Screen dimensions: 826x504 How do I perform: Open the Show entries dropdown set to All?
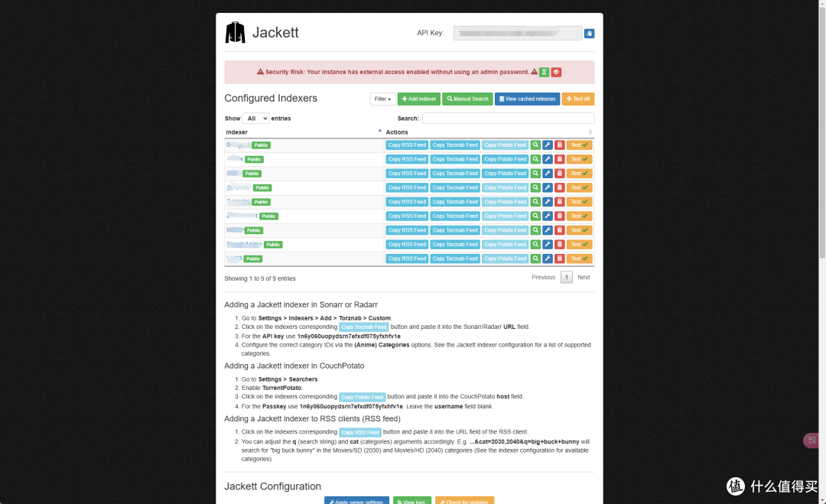coord(256,119)
